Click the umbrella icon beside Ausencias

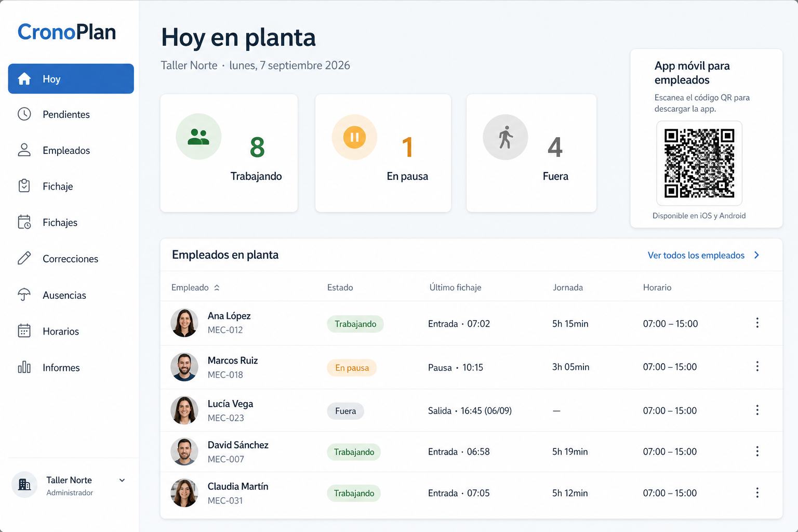[24, 295]
